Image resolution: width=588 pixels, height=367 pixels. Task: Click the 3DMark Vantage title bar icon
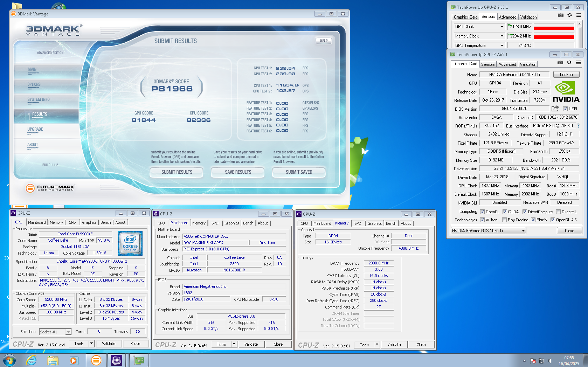[x=14, y=14]
